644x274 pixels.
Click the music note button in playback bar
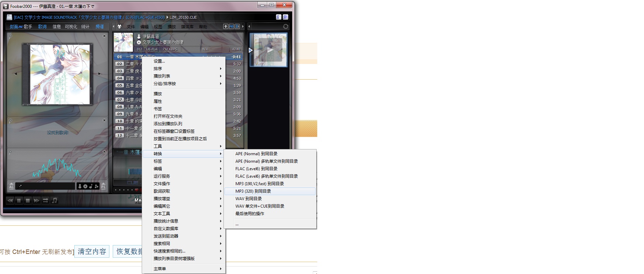pyautogui.click(x=54, y=200)
